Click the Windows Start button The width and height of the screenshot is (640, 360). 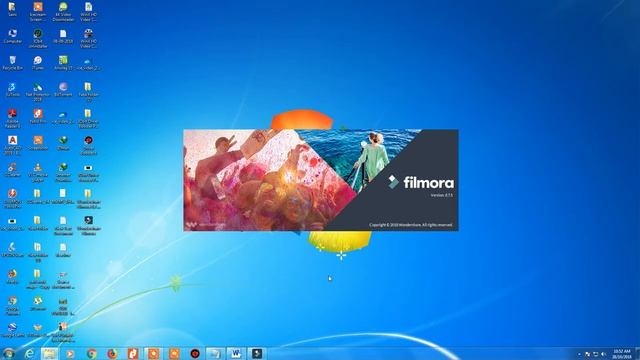pos(8,353)
